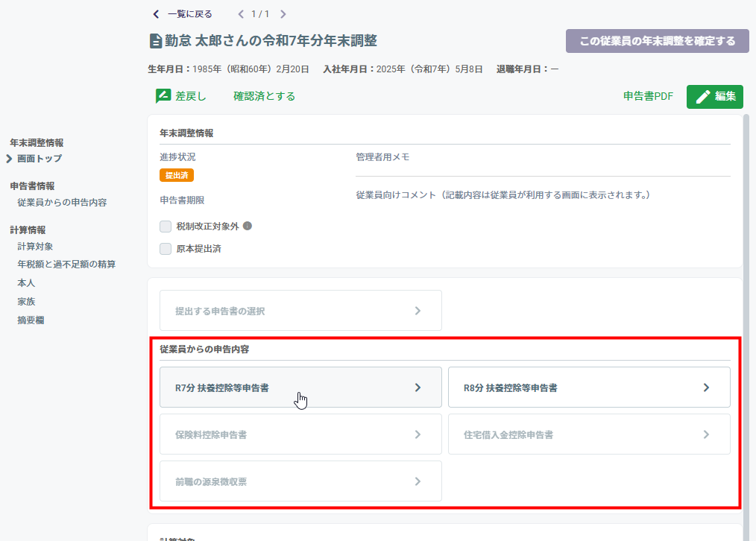The width and height of the screenshot is (756, 541).
Task: Click chevron on 提出する申告書の選択 card
Action: click(418, 311)
